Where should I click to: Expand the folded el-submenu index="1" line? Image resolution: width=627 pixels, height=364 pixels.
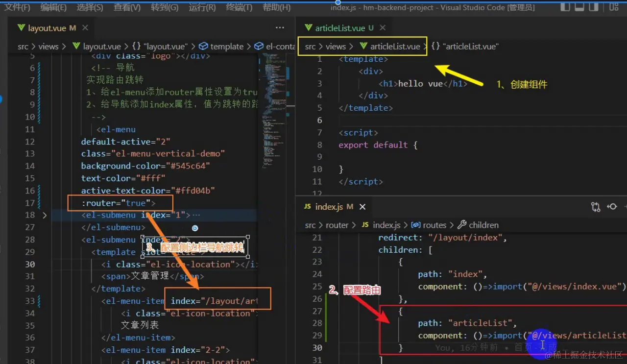[45, 215]
